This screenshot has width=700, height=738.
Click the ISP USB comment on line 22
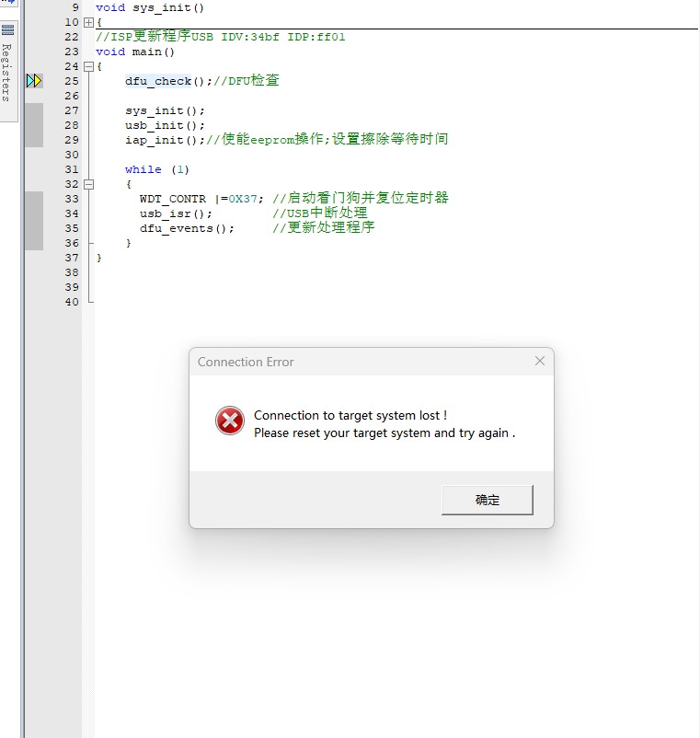coord(221,36)
